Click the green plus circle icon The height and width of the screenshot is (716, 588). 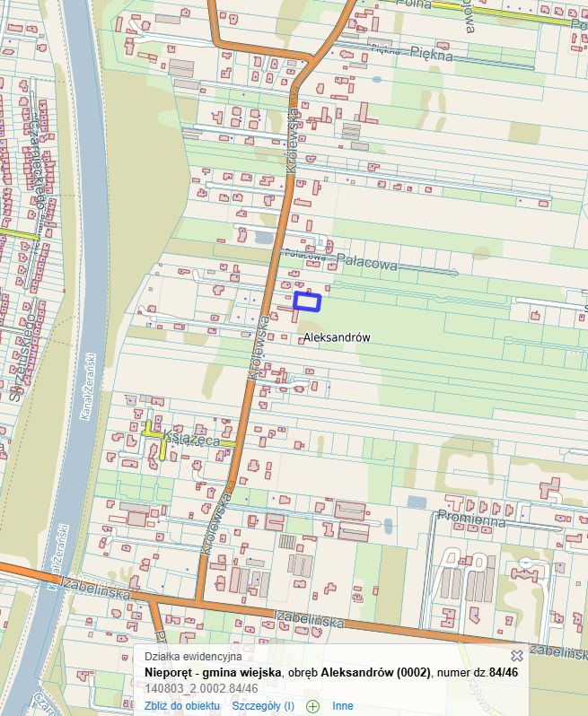312,706
